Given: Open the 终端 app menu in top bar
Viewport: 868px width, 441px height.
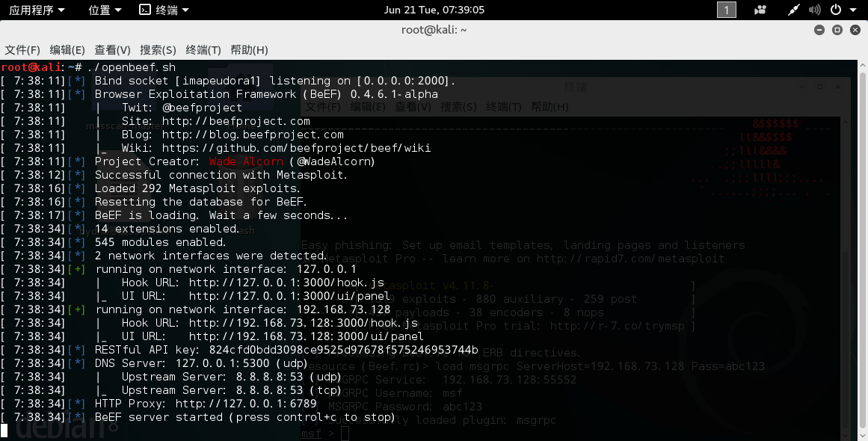Looking at the screenshot, I should pos(164,10).
